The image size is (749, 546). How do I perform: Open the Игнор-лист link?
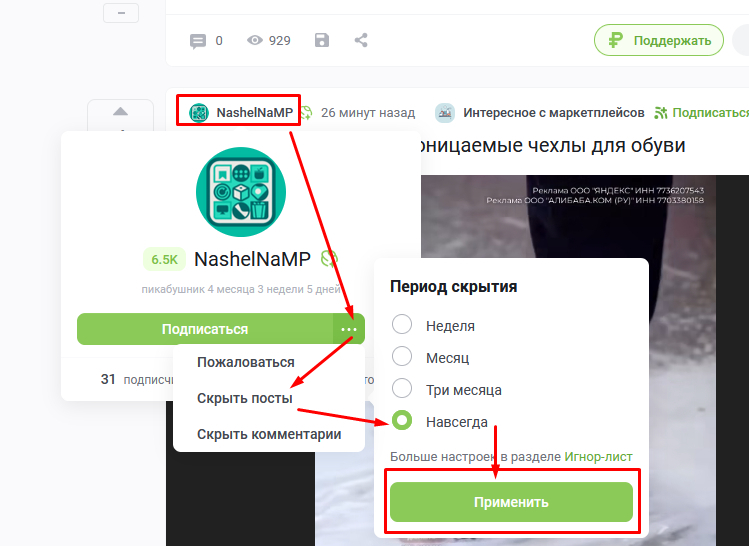click(x=598, y=457)
